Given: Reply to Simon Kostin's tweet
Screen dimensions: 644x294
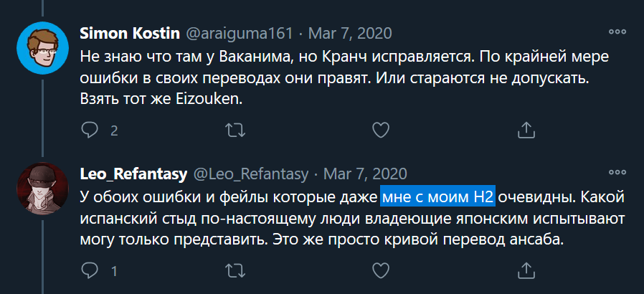Looking at the screenshot, I should pyautogui.click(x=90, y=130).
